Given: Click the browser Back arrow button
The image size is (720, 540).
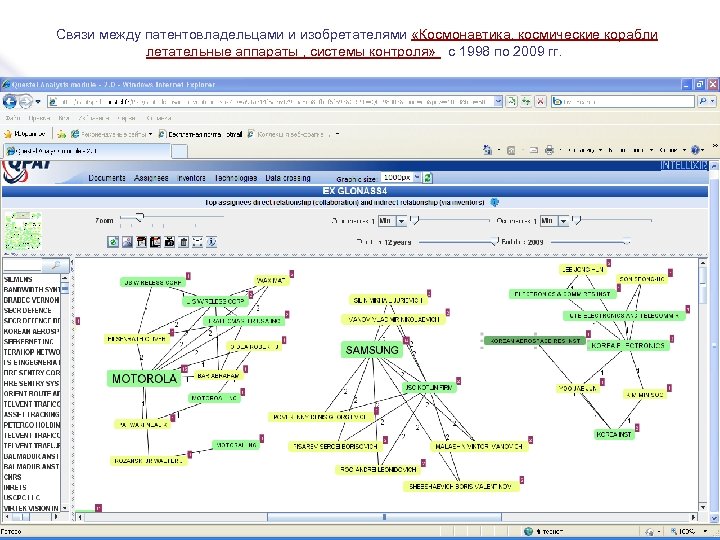Looking at the screenshot, I should click(9, 101).
